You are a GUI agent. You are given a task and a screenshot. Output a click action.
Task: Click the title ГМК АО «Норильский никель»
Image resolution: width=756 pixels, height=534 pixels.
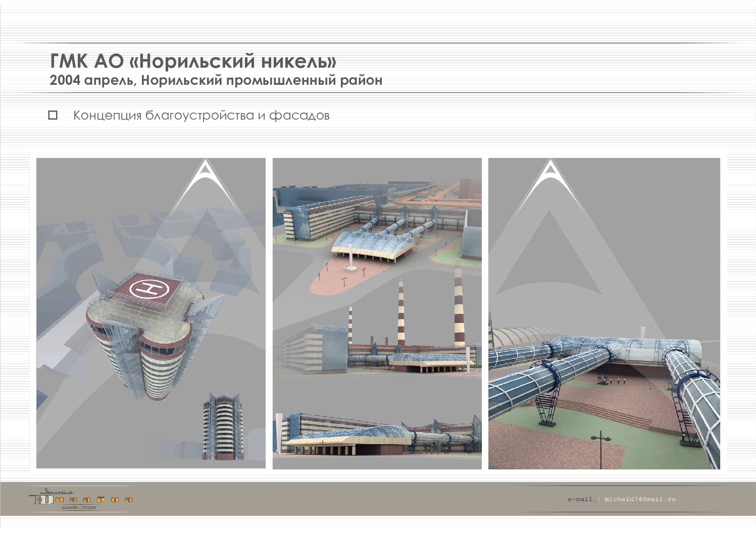[x=193, y=61]
